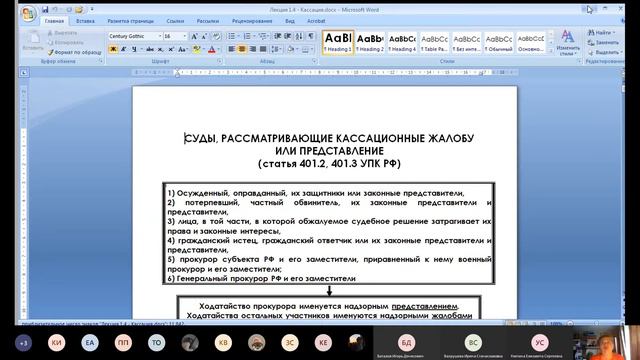Viewport: 640px width, 360px height.
Task: Switch to the Вставка tab
Action: [85, 21]
